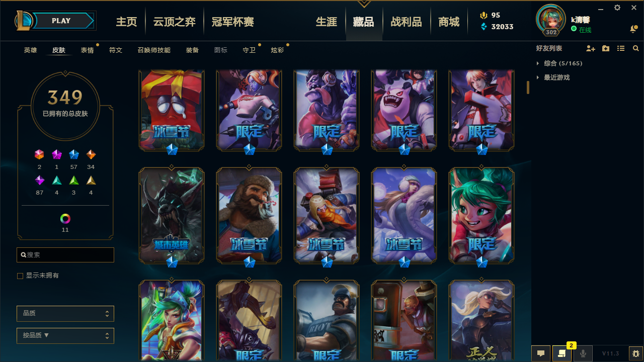Open the 品质 filter dropdown
The image size is (644, 362).
[x=65, y=314]
